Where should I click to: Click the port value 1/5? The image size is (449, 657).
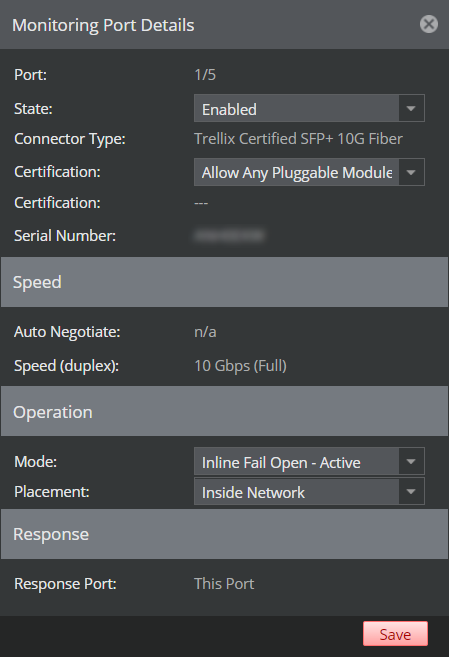(x=205, y=75)
